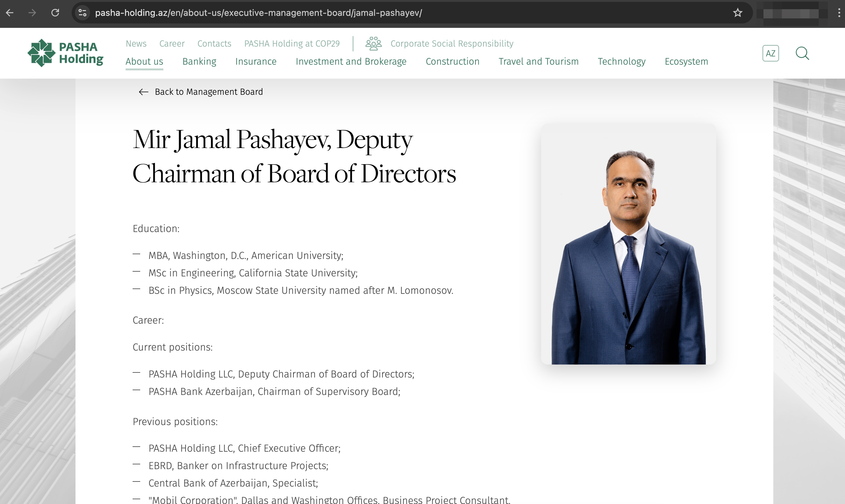Switch site language to AZ

coord(770,53)
